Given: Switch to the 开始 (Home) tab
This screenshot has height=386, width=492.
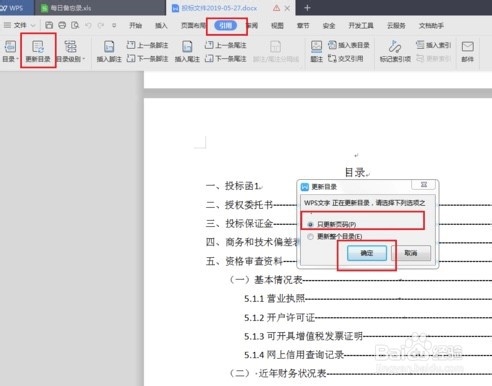Looking at the screenshot, I should 135,26.
